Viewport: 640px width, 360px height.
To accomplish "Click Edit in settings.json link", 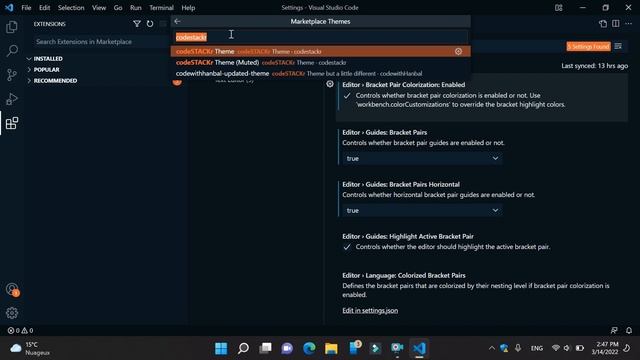I will tap(370, 311).
